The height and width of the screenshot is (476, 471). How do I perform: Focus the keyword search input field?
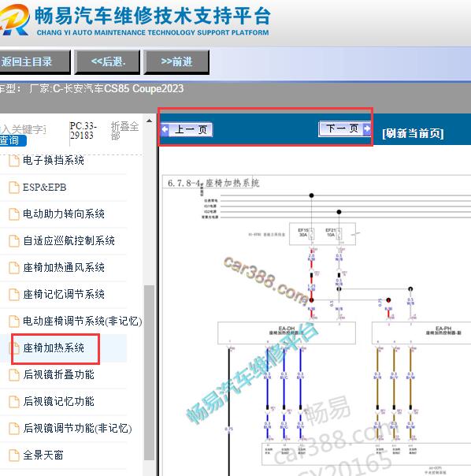[x=23, y=129]
